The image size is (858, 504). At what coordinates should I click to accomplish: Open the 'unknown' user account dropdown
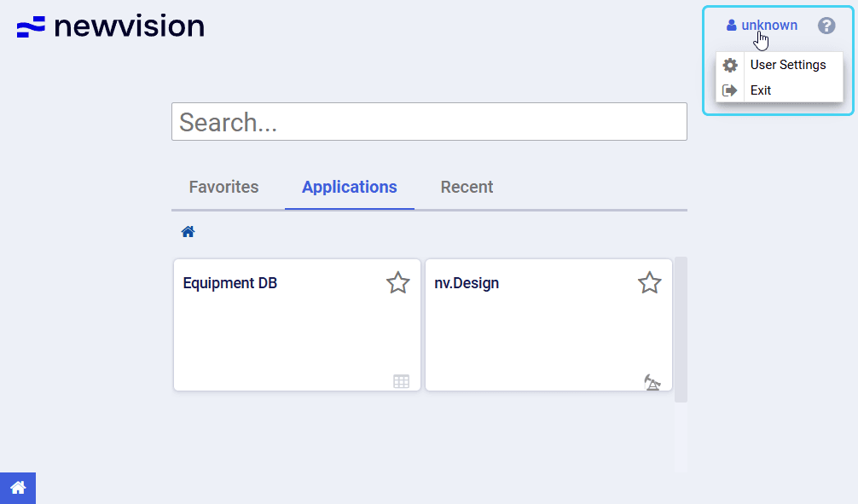pyautogui.click(x=762, y=26)
